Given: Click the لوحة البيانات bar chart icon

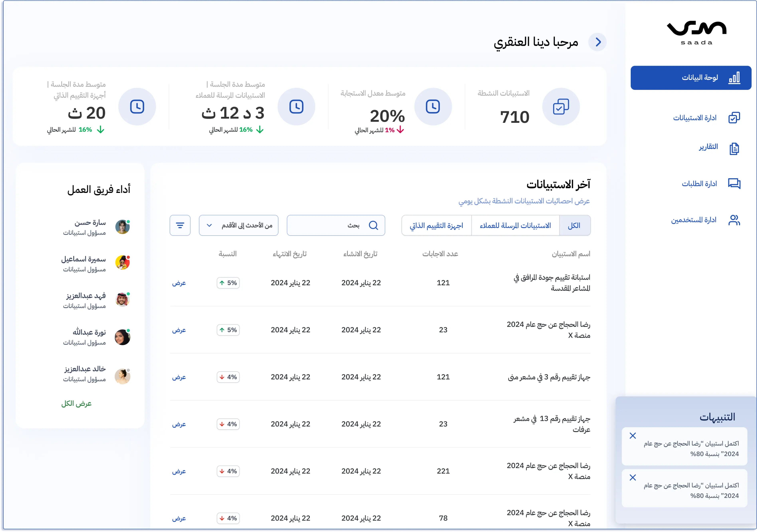Looking at the screenshot, I should pyautogui.click(x=734, y=78).
